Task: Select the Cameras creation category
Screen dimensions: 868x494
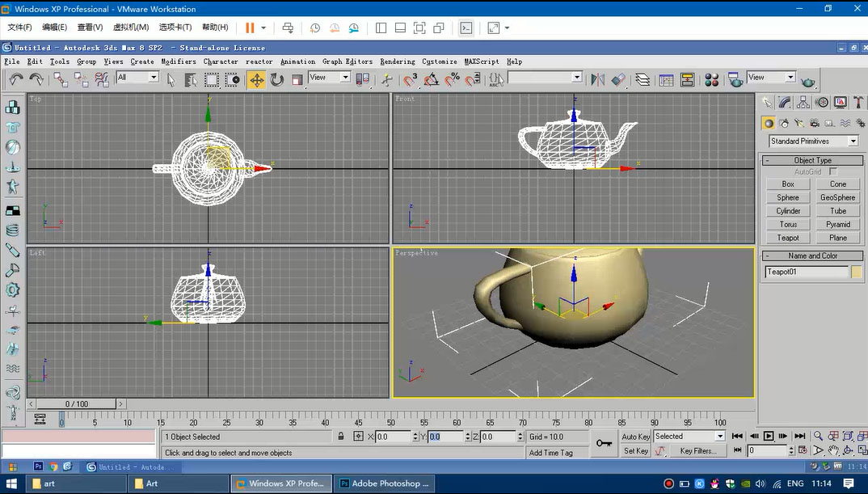Action: pos(815,123)
